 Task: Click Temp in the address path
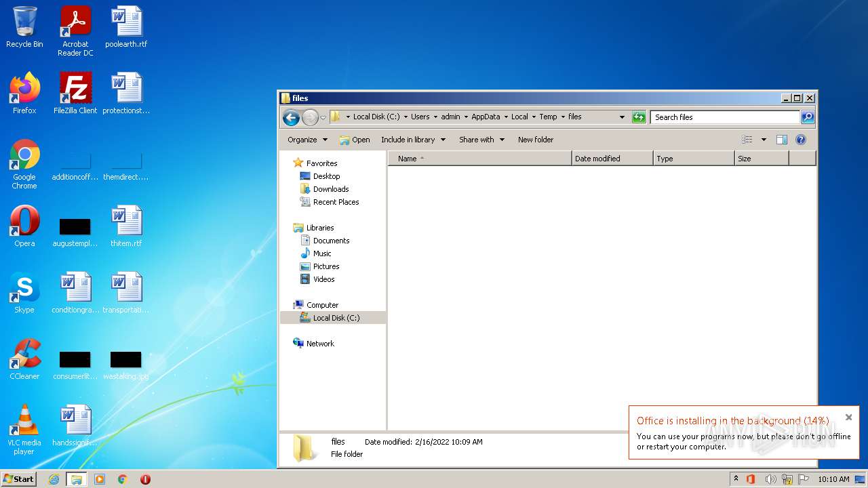pyautogui.click(x=548, y=117)
